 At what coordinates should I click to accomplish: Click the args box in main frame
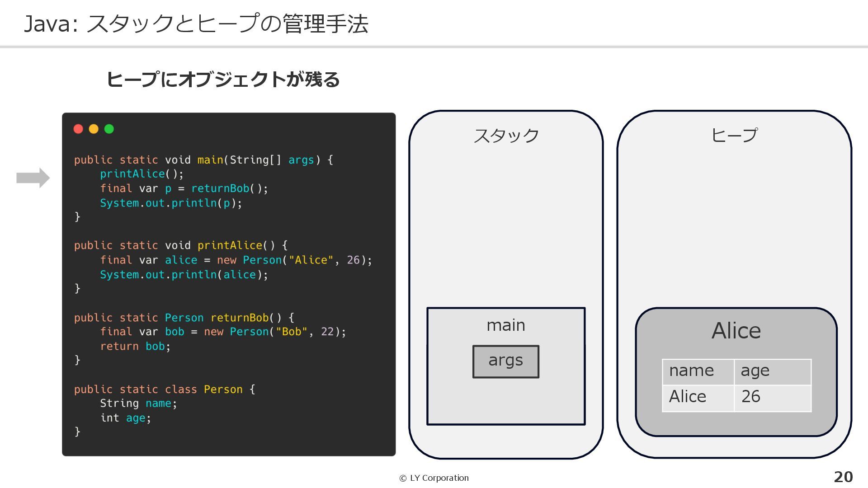click(505, 361)
